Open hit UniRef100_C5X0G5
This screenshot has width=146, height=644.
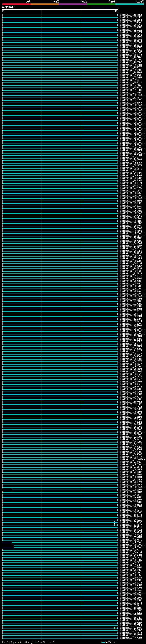pyautogui.click(x=131, y=25)
